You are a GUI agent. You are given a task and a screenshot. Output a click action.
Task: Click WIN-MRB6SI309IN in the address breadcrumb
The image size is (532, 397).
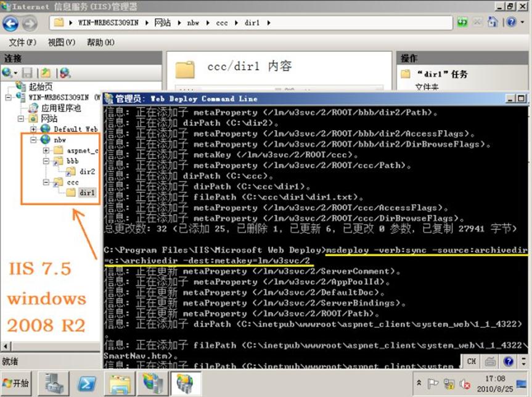(x=108, y=23)
